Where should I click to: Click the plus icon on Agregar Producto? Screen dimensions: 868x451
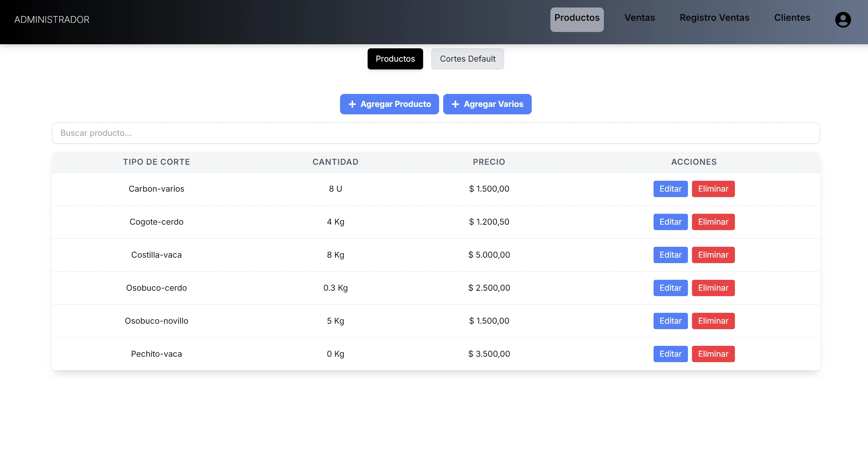click(x=352, y=104)
